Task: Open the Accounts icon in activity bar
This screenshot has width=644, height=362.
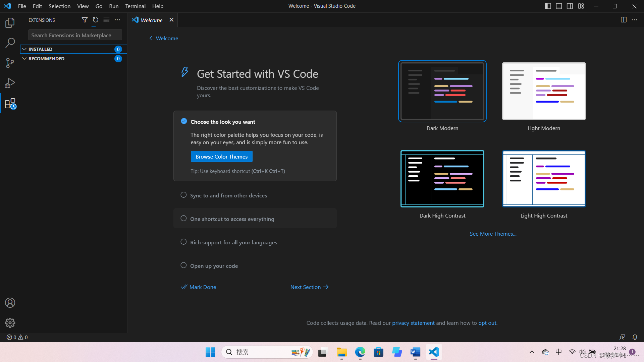Action: click(10, 303)
